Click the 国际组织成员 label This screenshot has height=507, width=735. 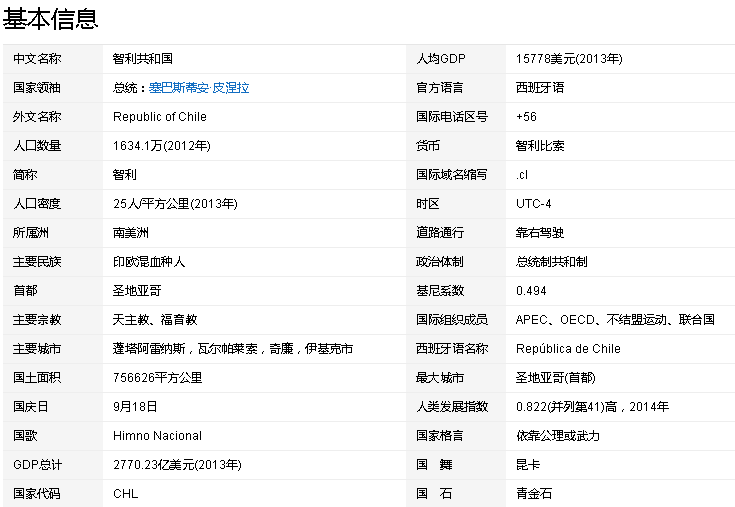452,320
